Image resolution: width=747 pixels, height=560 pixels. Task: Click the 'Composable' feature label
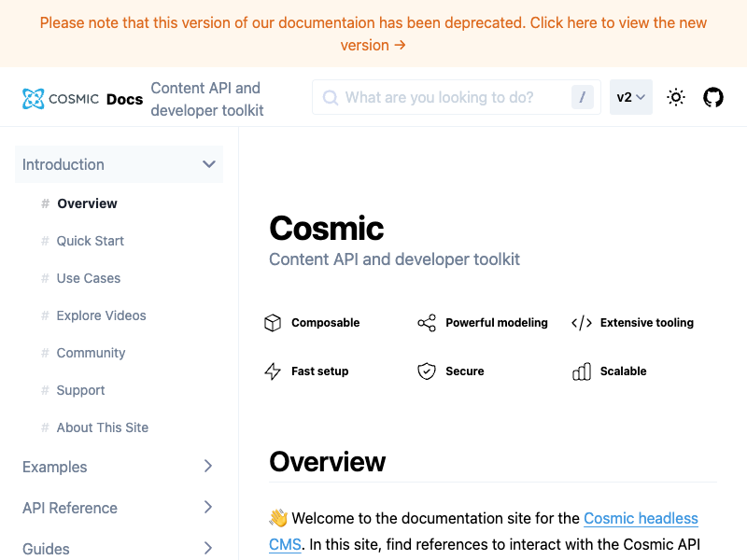click(325, 323)
